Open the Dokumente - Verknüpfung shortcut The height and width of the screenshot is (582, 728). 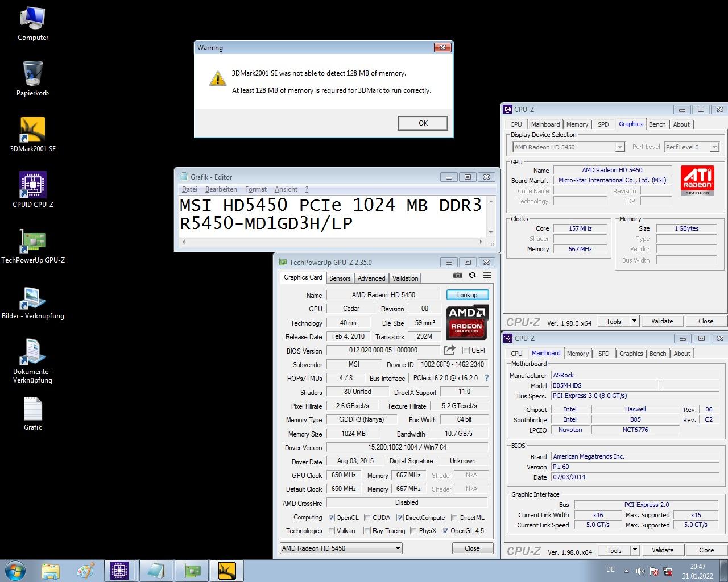coord(33,361)
